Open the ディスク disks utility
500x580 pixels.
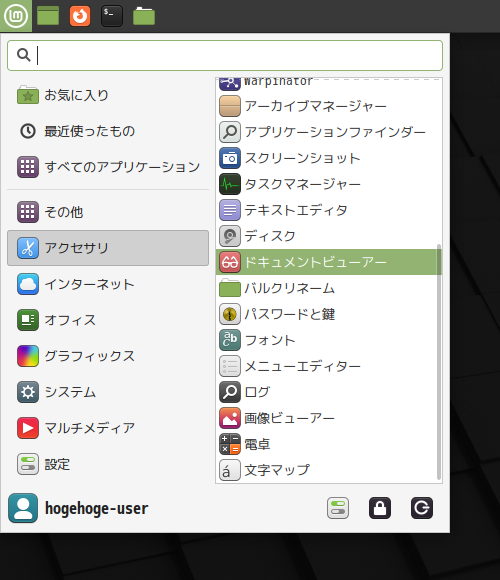point(328,236)
